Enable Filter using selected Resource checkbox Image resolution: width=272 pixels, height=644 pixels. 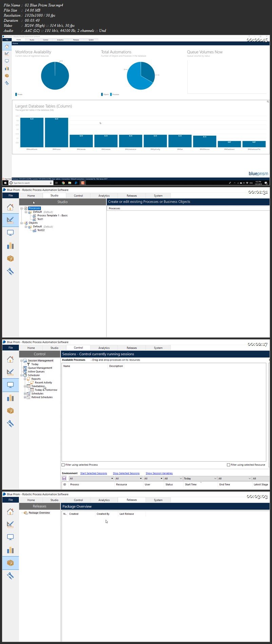click(228, 465)
